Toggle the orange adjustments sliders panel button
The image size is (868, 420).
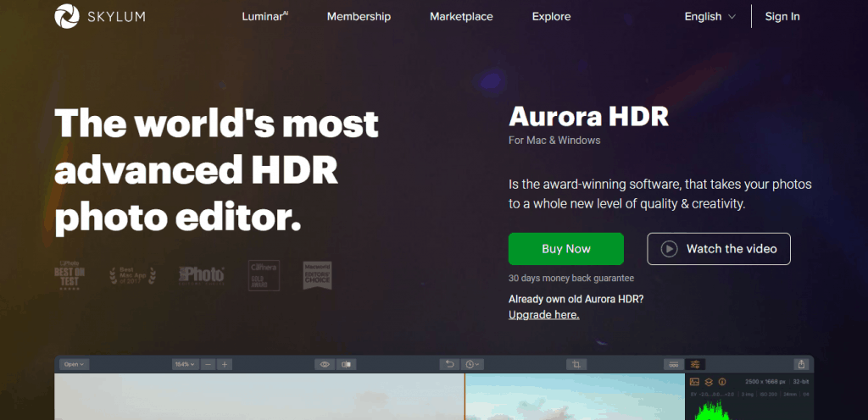point(695,364)
